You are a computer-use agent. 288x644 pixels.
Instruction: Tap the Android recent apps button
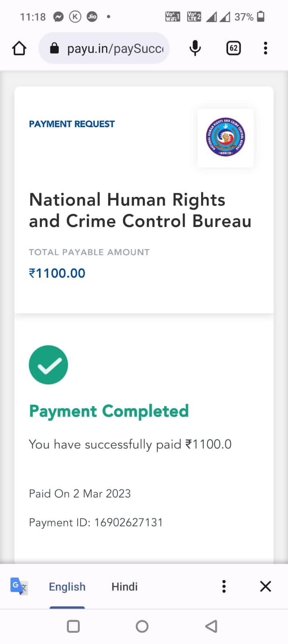tap(73, 626)
